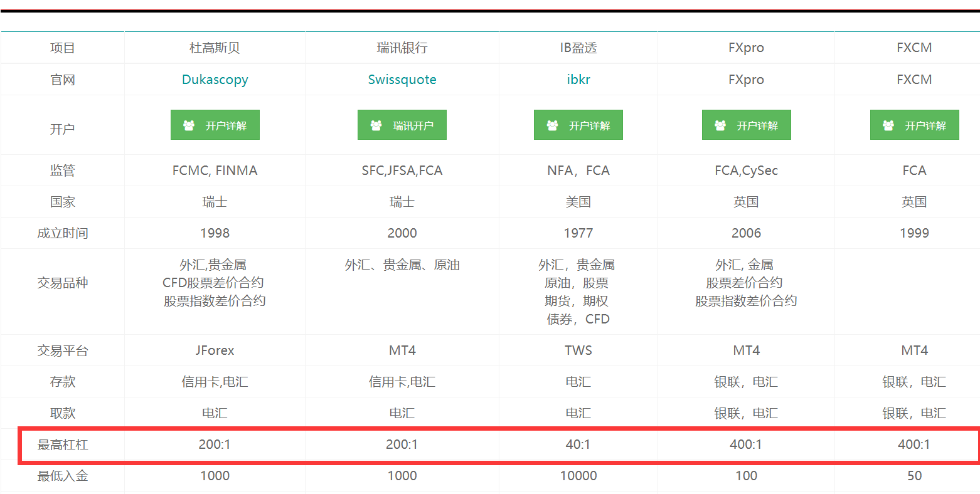
Task: Click the 交易品种 row label
Action: [63, 283]
